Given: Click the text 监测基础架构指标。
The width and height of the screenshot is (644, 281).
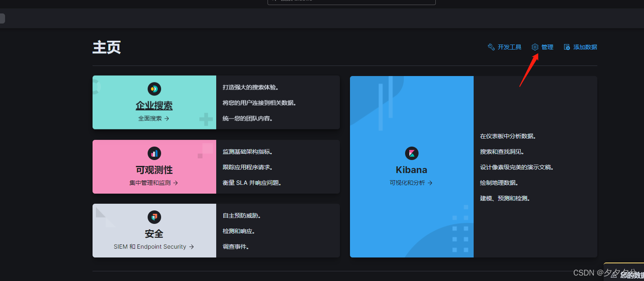Looking at the screenshot, I should point(248,152).
